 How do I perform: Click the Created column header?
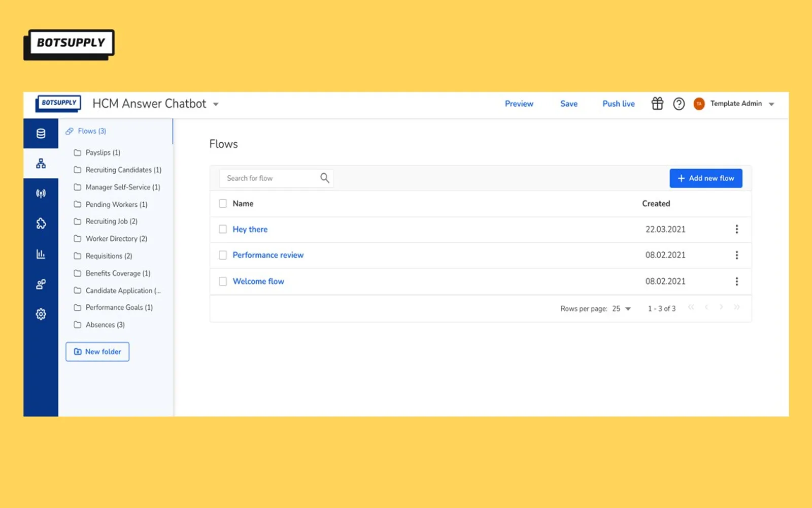click(656, 204)
